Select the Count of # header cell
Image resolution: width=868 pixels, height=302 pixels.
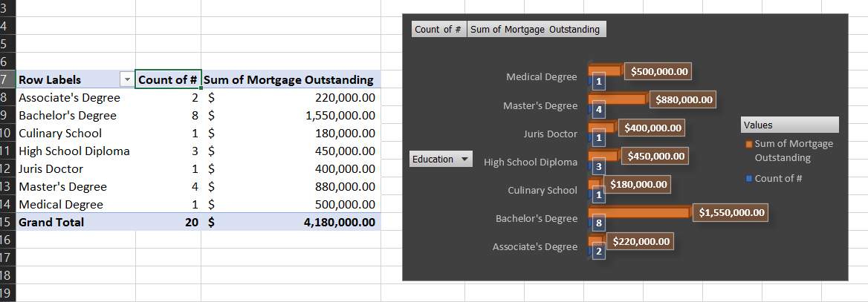169,80
